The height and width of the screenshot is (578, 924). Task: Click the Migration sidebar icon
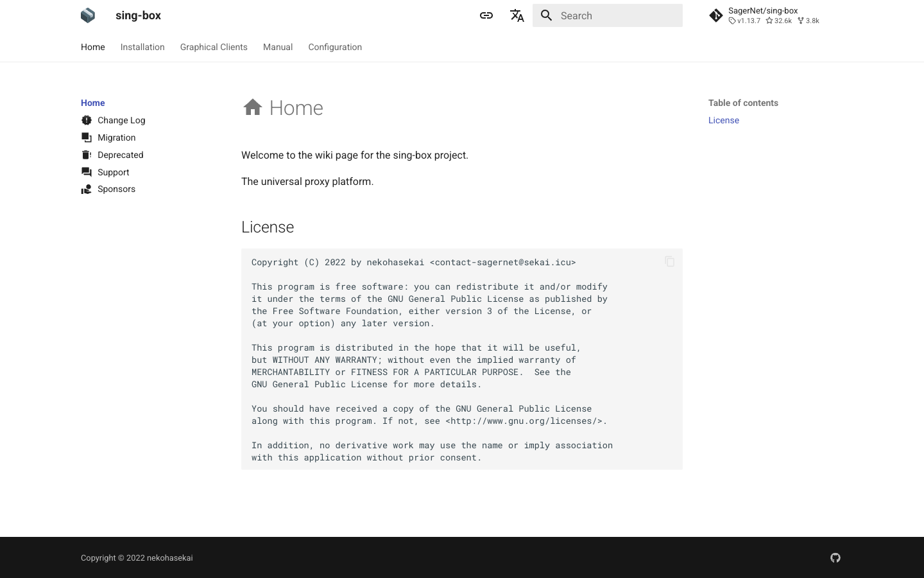87,137
